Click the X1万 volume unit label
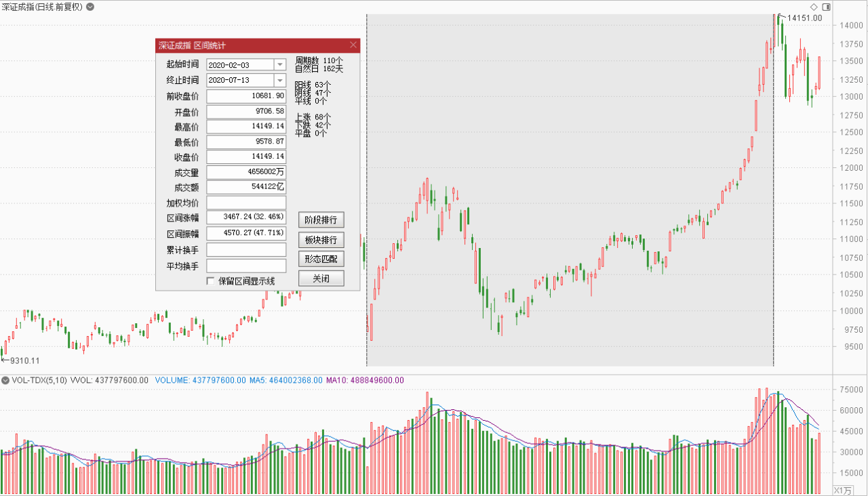This screenshot has width=868, height=496. [x=842, y=490]
